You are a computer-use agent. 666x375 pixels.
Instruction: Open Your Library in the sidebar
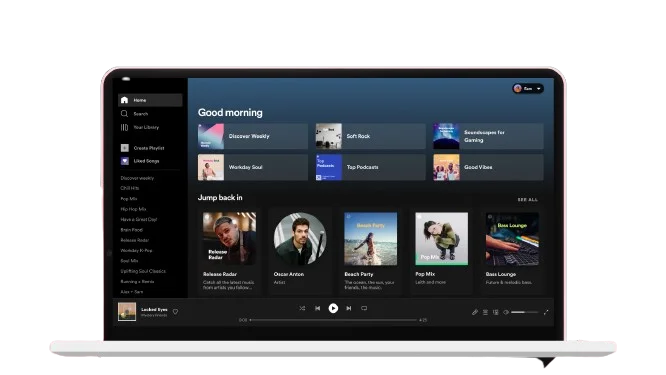point(146,127)
